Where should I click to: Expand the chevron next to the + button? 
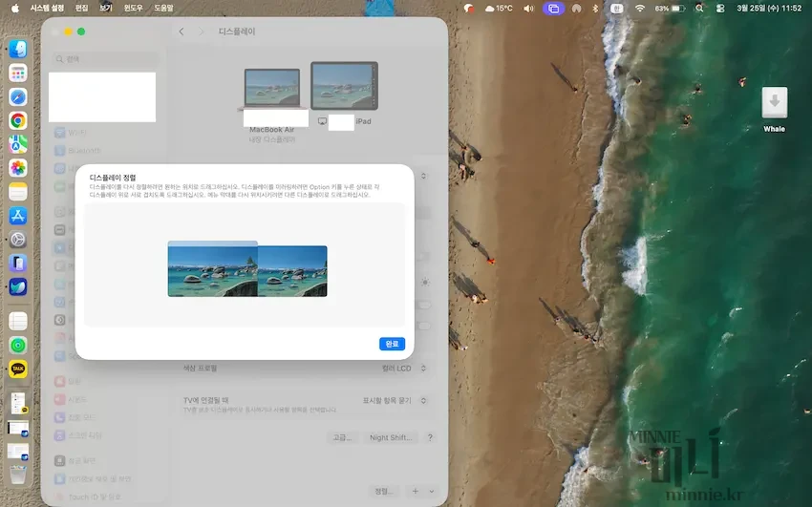432,491
